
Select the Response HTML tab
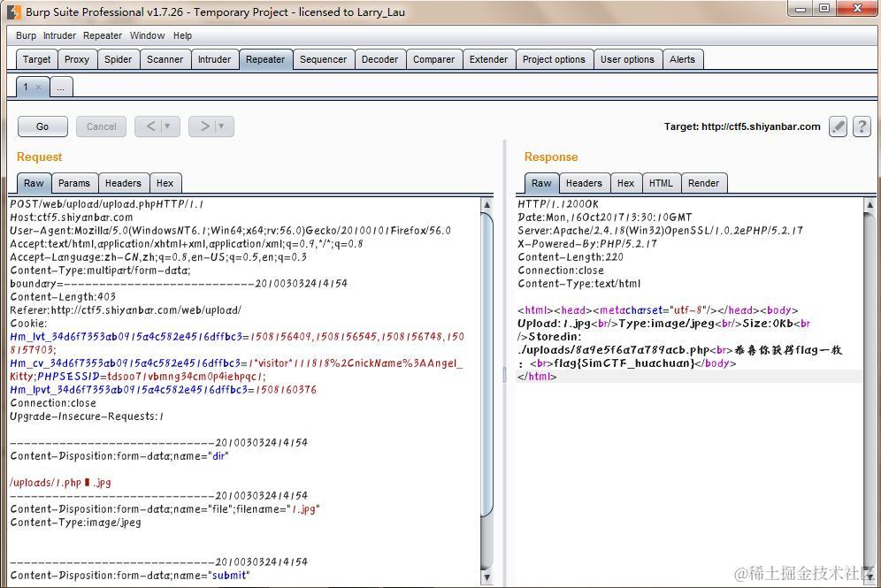662,183
